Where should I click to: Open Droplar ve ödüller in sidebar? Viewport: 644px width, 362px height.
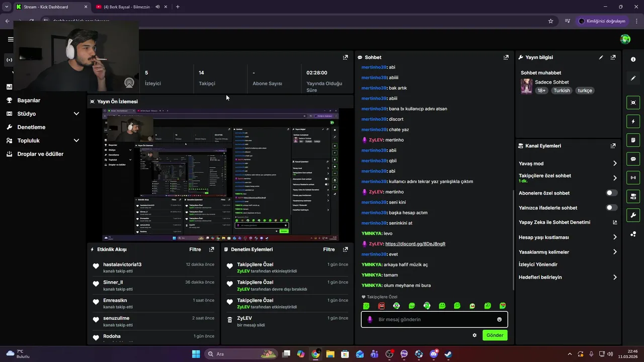40,154
